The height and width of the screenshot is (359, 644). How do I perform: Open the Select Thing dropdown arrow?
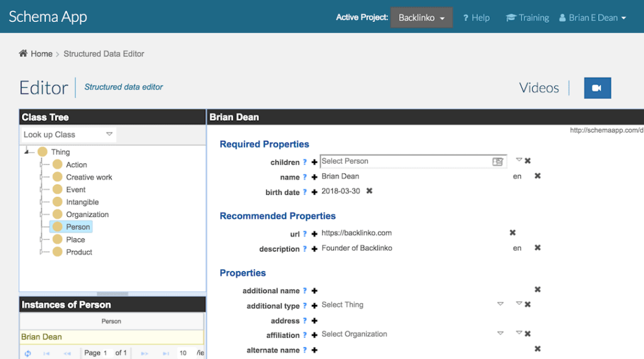500,304
